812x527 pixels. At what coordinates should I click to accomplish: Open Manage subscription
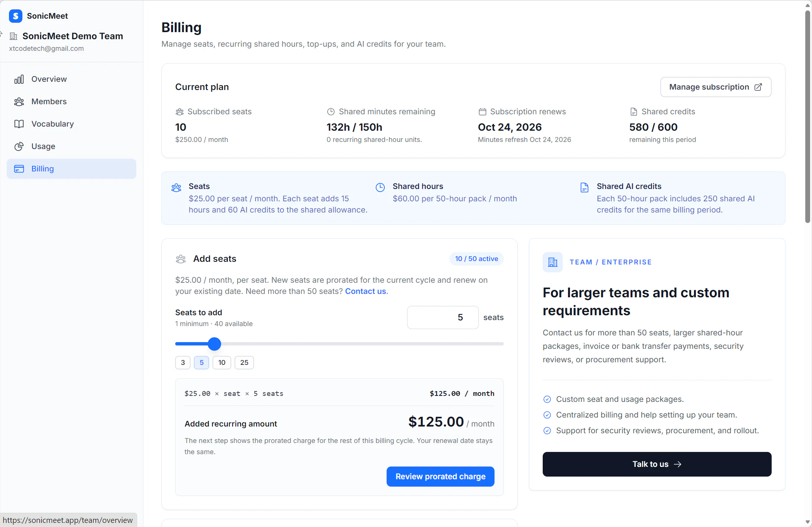click(x=716, y=87)
